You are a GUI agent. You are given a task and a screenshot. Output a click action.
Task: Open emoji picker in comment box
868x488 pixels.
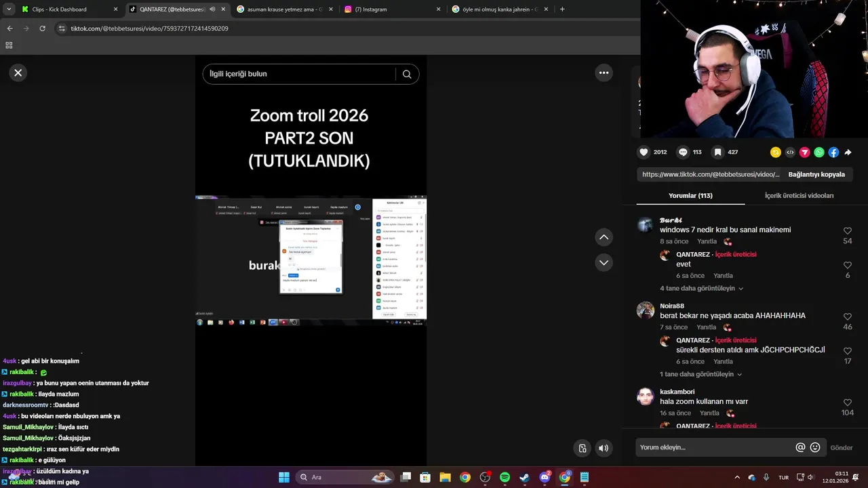tap(815, 447)
